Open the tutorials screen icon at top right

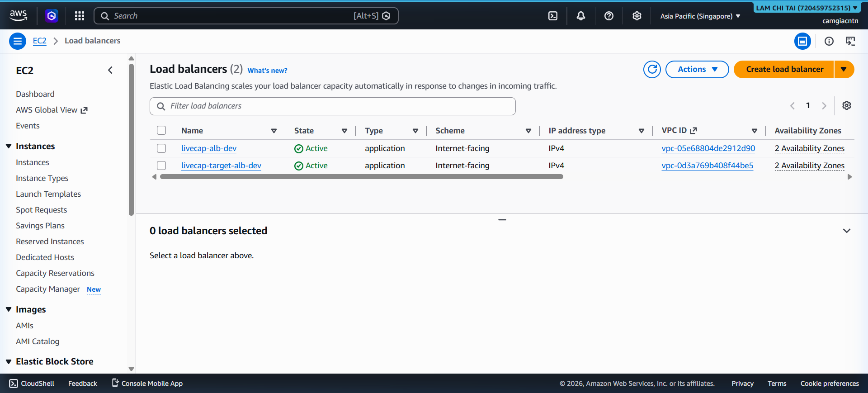point(850,41)
